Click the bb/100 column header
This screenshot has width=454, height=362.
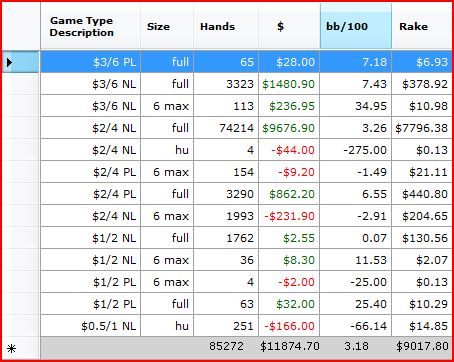[x=356, y=26]
